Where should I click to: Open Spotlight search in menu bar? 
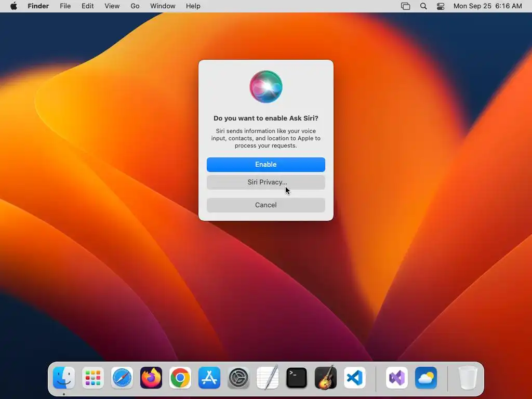pos(423,6)
